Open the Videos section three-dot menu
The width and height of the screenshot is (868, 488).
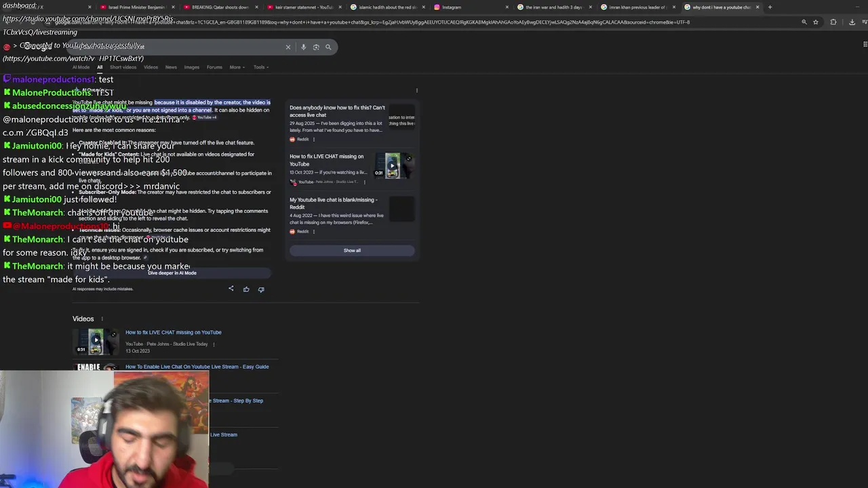[x=102, y=319]
